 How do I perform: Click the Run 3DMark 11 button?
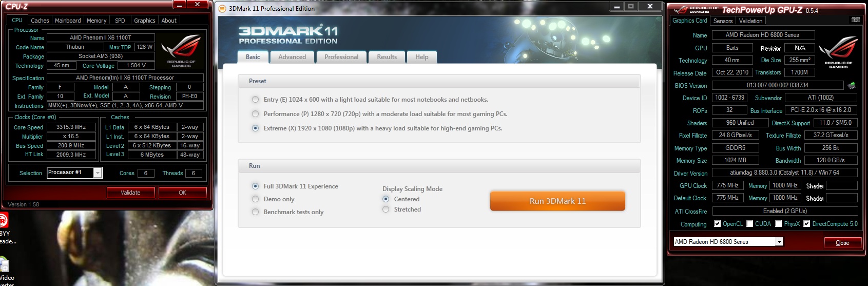[x=557, y=201]
